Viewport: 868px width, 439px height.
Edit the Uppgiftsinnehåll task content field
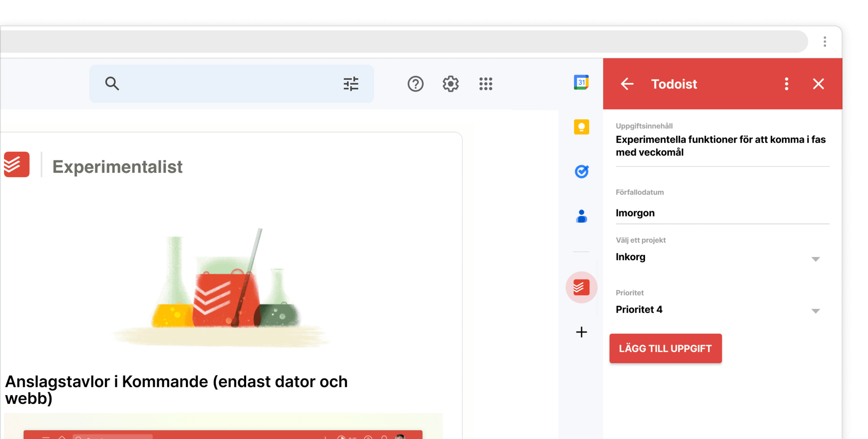coord(721,146)
